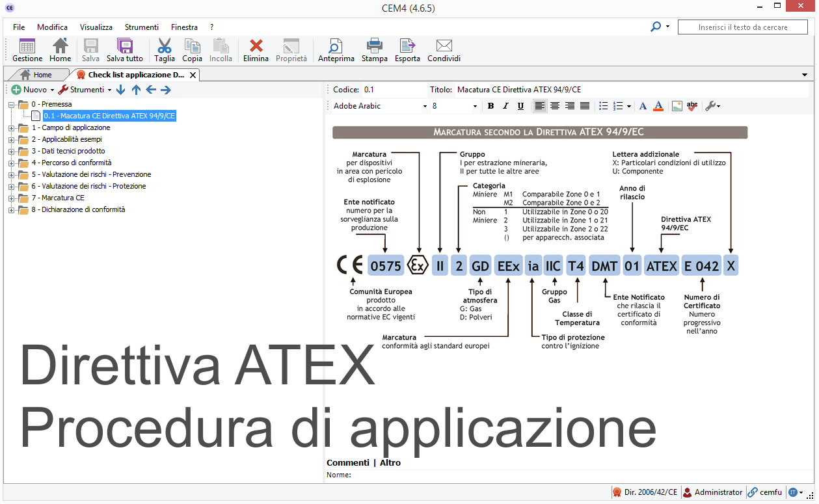The image size is (819, 504).
Task: Open the Nuovo dropdown menu
Action: [x=52, y=90]
